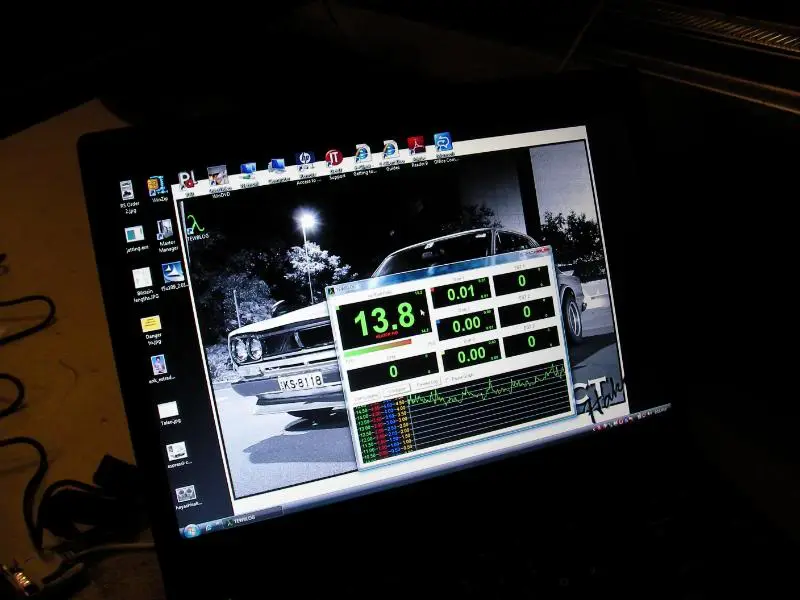The image size is (800, 600).
Task: Open the WinDVD desktop shortcut
Action: 218,181
